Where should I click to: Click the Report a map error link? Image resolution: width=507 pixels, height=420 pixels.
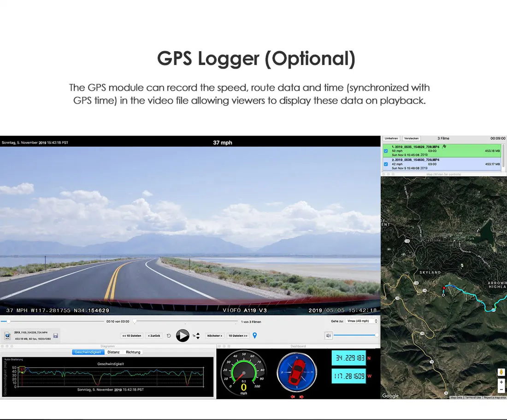click(x=495, y=397)
